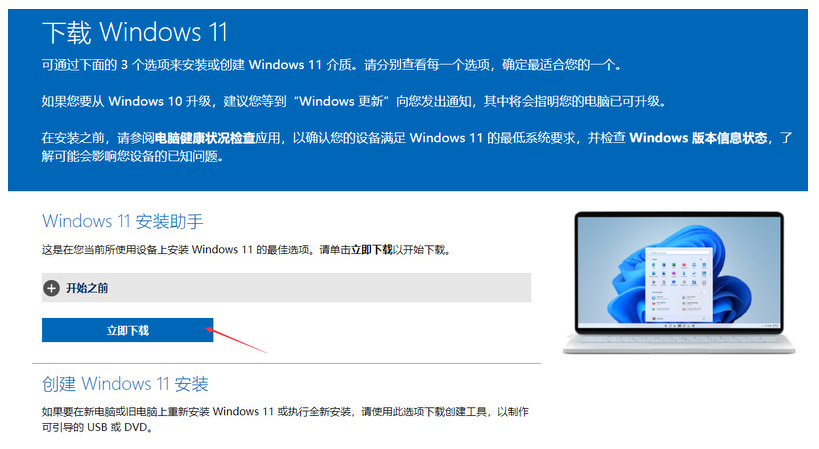Click the red arrow annotation
Image resolution: width=819 pixels, height=449 pixels.
coord(236,340)
